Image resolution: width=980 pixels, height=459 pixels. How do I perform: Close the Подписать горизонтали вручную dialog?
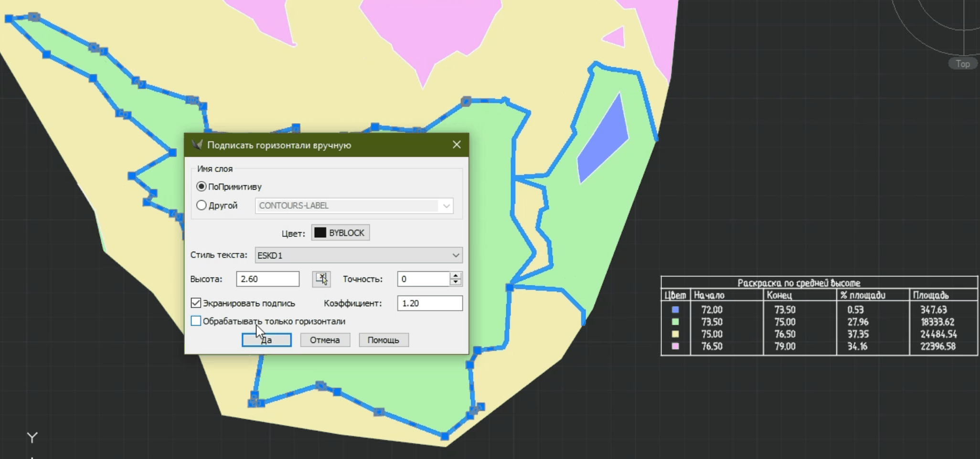457,145
